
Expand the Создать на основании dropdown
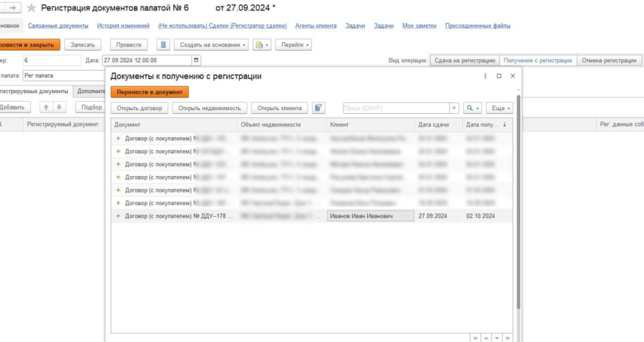211,44
